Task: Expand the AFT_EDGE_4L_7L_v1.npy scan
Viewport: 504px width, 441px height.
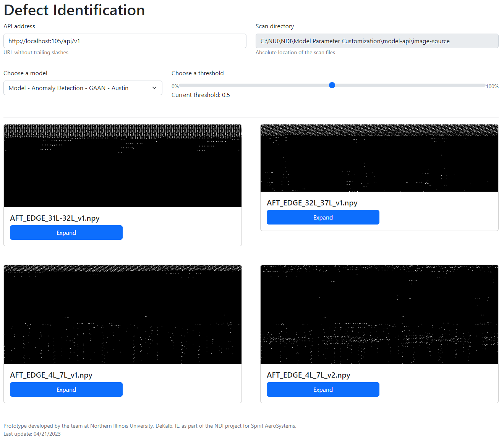Action: 66,389
